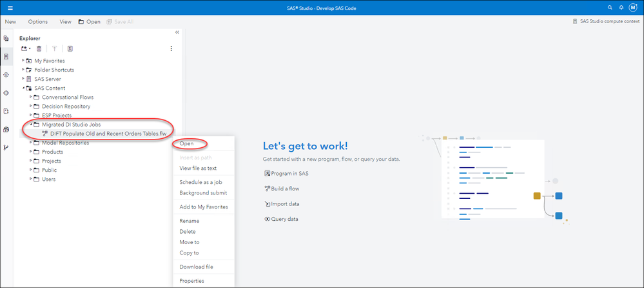Viewport: 644px width, 288px height.
Task: Open the Options menu
Action: tap(37, 21)
